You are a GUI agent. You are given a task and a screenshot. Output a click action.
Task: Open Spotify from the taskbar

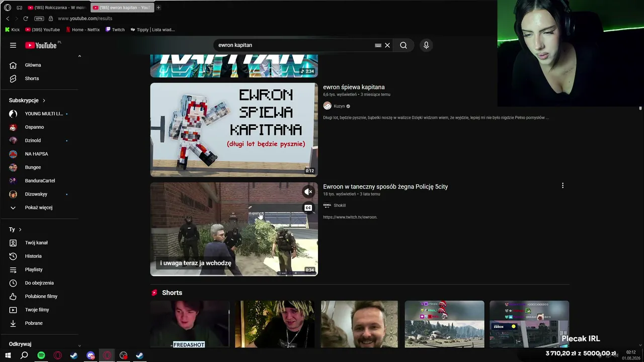pyautogui.click(x=41, y=355)
